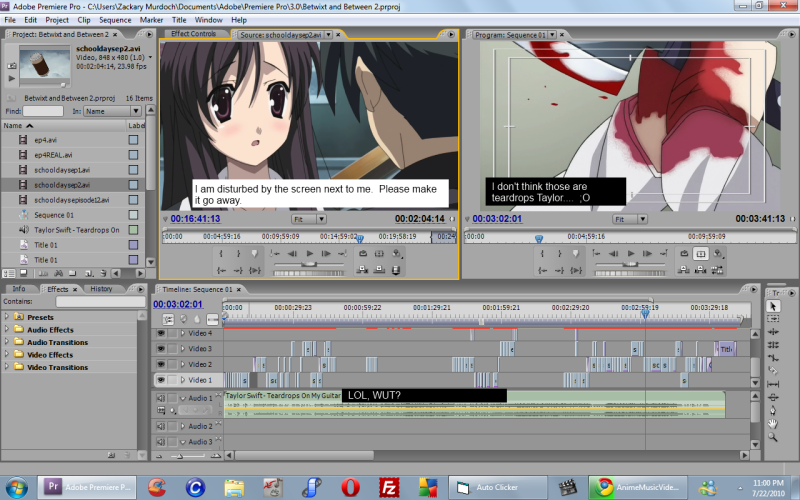Create a new Bin in Project panel
The width and height of the screenshot is (800, 500).
point(72,273)
